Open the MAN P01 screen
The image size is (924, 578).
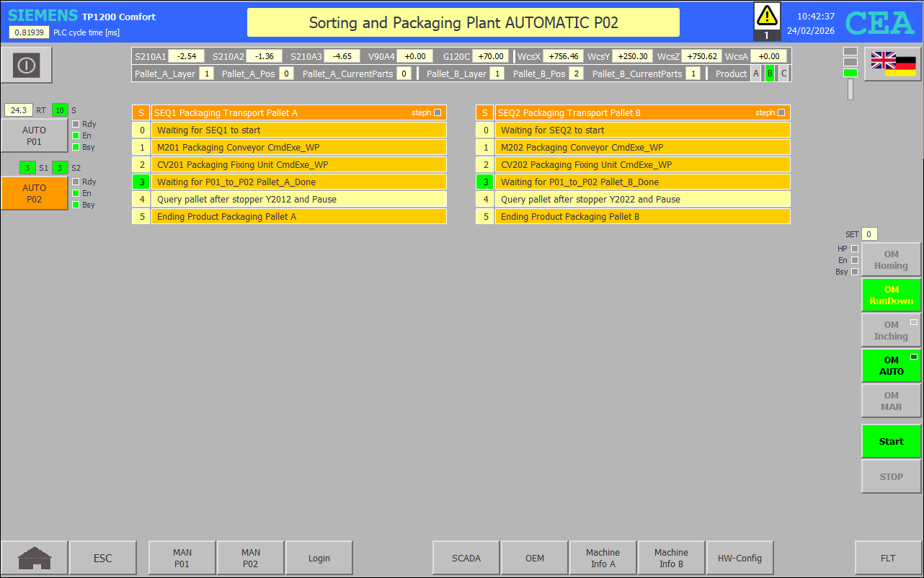click(x=182, y=558)
